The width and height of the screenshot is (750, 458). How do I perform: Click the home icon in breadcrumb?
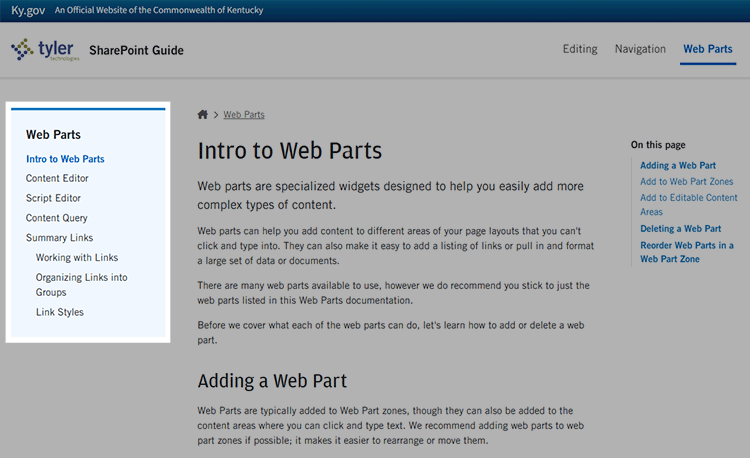[203, 115]
